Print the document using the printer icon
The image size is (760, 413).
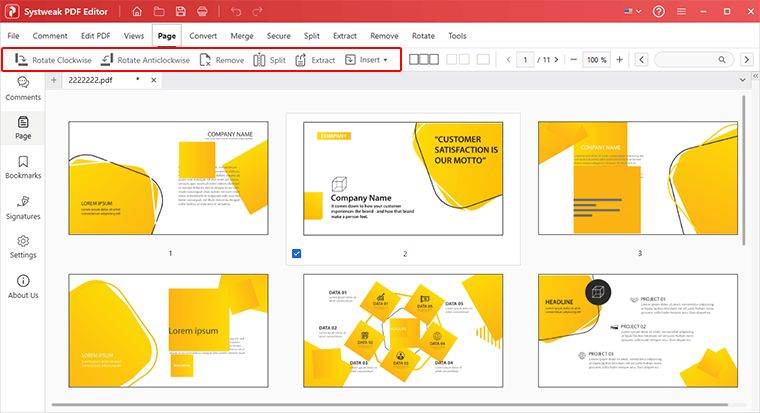point(202,11)
